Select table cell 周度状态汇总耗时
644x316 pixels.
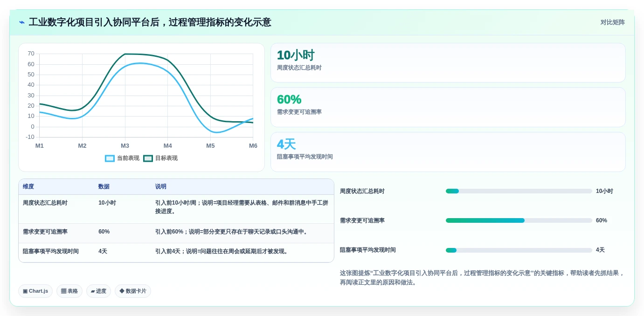45,203
